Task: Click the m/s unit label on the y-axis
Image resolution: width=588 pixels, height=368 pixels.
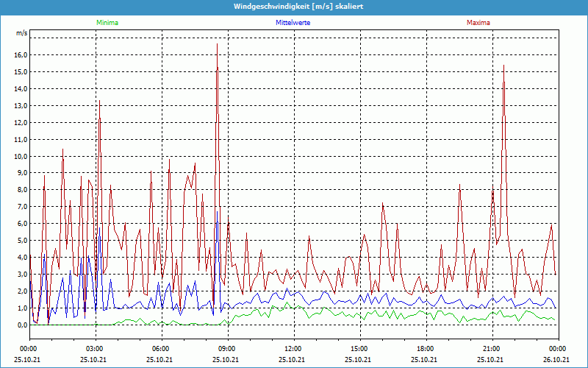Action: 21,34
